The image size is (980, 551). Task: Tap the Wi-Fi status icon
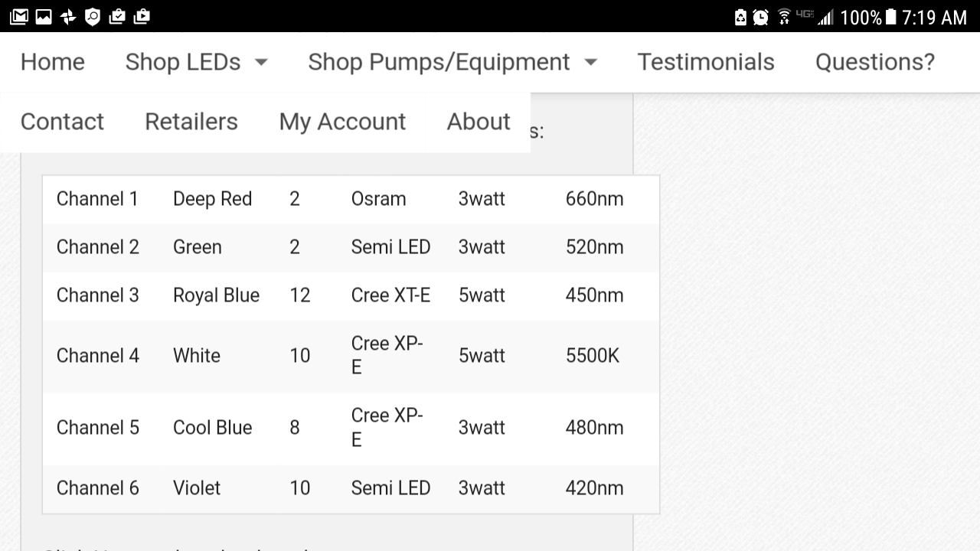click(784, 17)
